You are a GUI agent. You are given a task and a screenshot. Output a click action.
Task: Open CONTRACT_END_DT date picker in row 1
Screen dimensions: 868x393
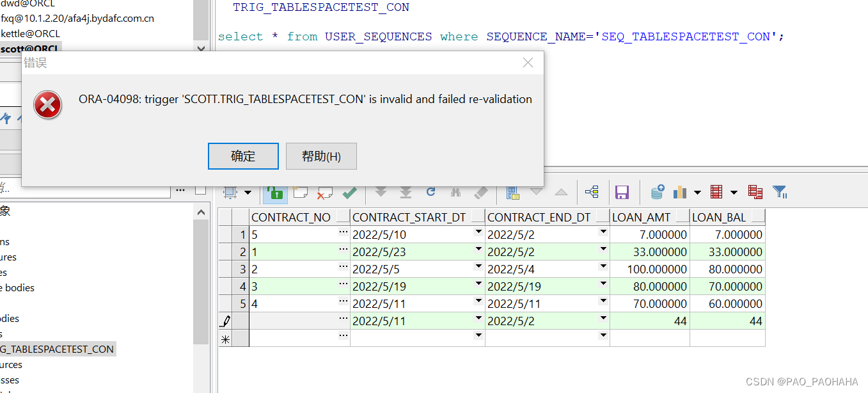click(x=603, y=234)
